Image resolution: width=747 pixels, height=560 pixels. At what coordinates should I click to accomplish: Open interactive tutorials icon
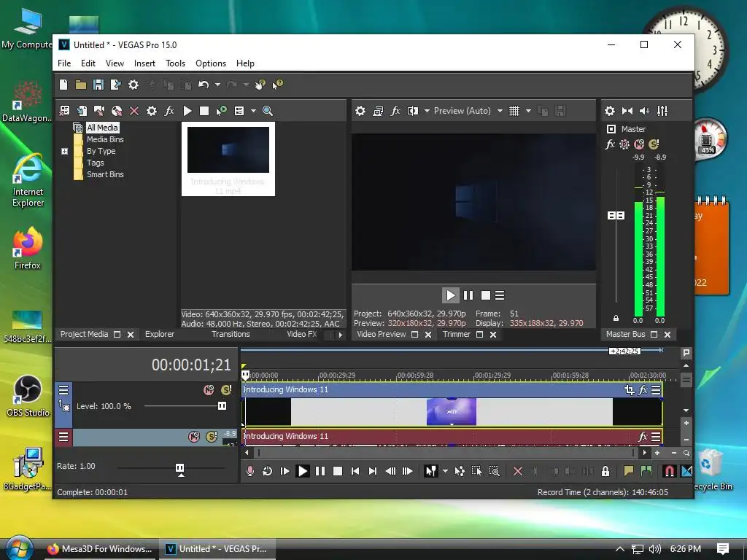point(260,85)
